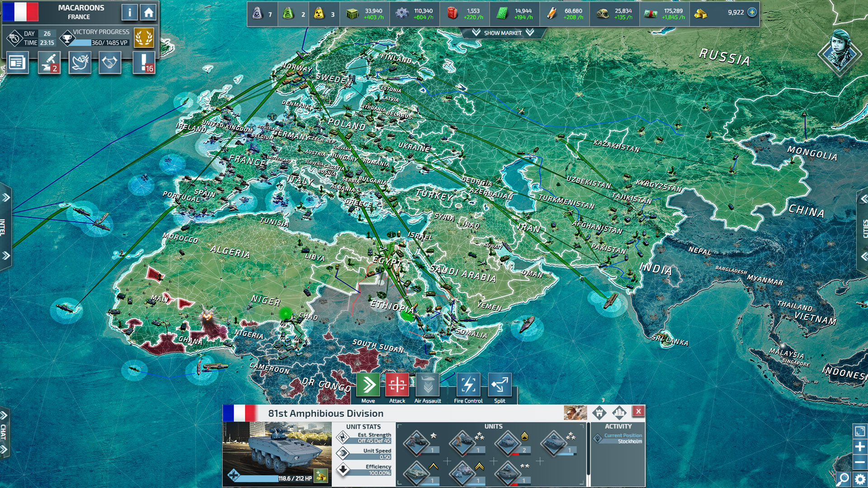Screen dimensions: 868x488
Task: Follow the Current Position Stockholm link
Action: pos(624,438)
